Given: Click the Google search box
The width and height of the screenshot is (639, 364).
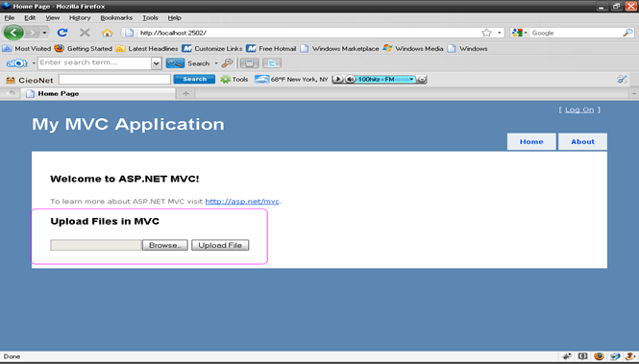Looking at the screenshot, I should point(576,33).
